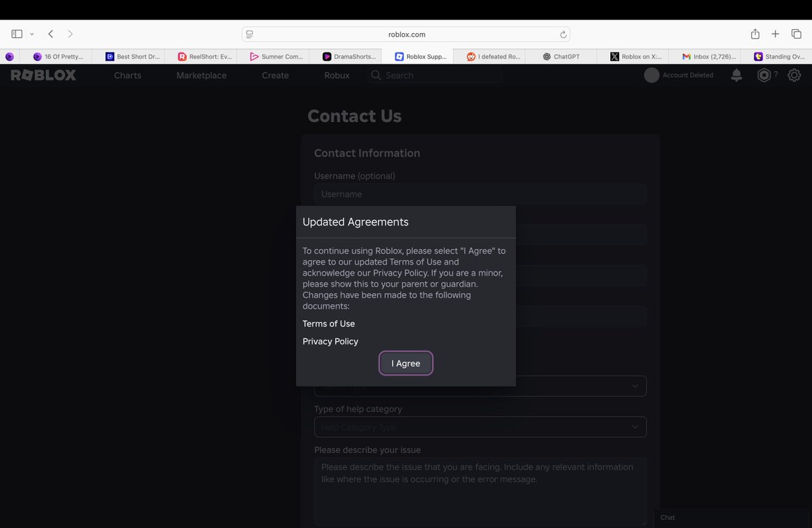Click the search magnifier icon

pyautogui.click(x=376, y=75)
